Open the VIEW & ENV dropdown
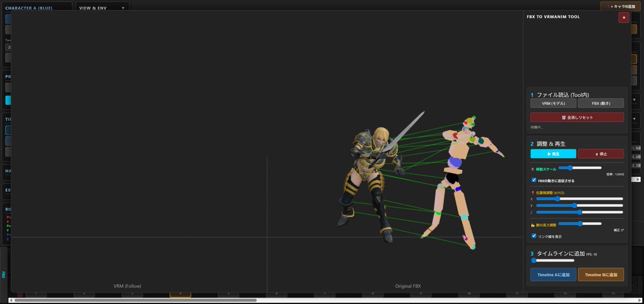This screenshot has width=644, height=304. click(102, 8)
